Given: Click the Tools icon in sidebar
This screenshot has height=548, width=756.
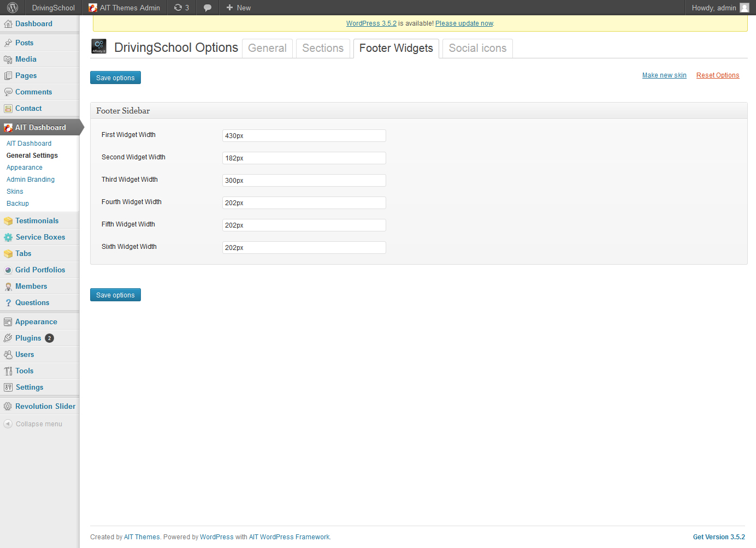Looking at the screenshot, I should (8, 371).
